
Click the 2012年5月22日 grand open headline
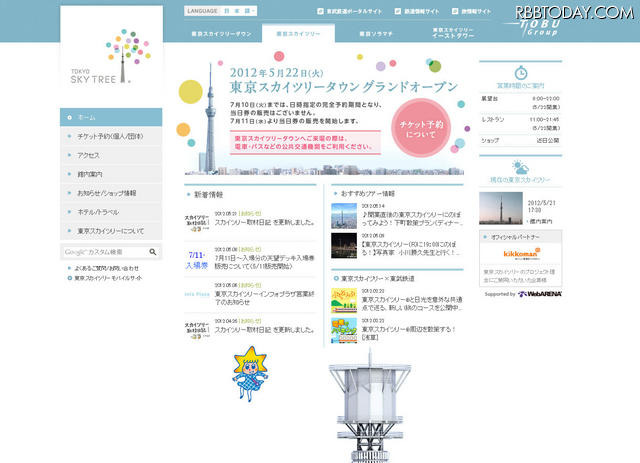(x=343, y=80)
